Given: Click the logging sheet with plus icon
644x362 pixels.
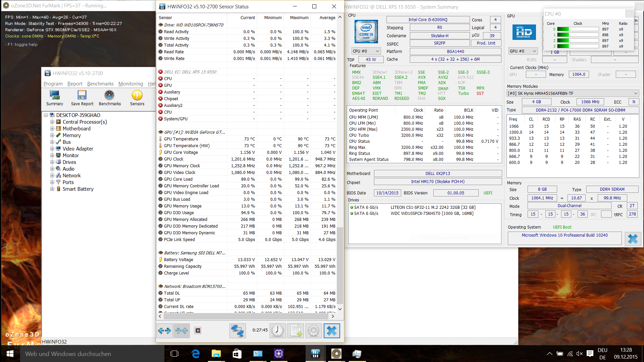Looking at the screenshot, I should (x=296, y=331).
